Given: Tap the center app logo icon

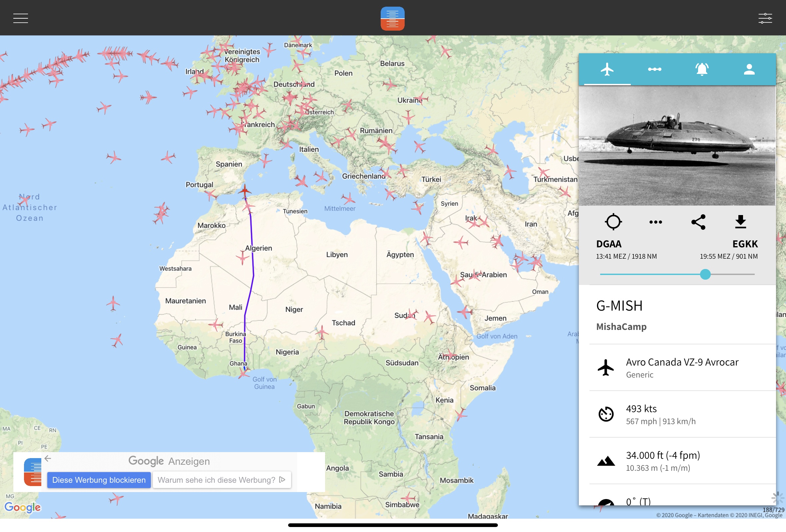Looking at the screenshot, I should coord(392,18).
